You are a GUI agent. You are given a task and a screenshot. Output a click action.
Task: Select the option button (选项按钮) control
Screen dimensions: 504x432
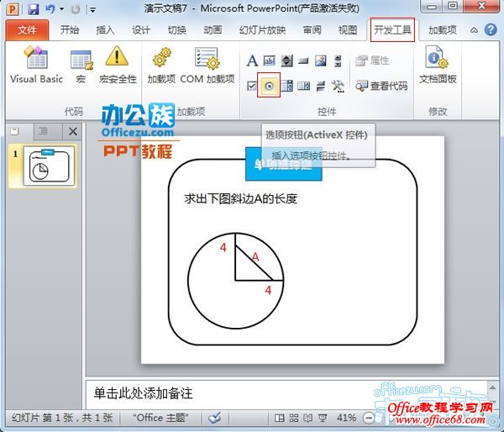click(270, 86)
